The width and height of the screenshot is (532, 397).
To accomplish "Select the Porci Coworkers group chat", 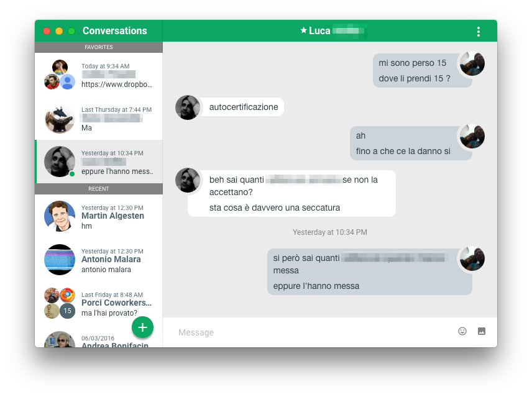I will [x=99, y=303].
